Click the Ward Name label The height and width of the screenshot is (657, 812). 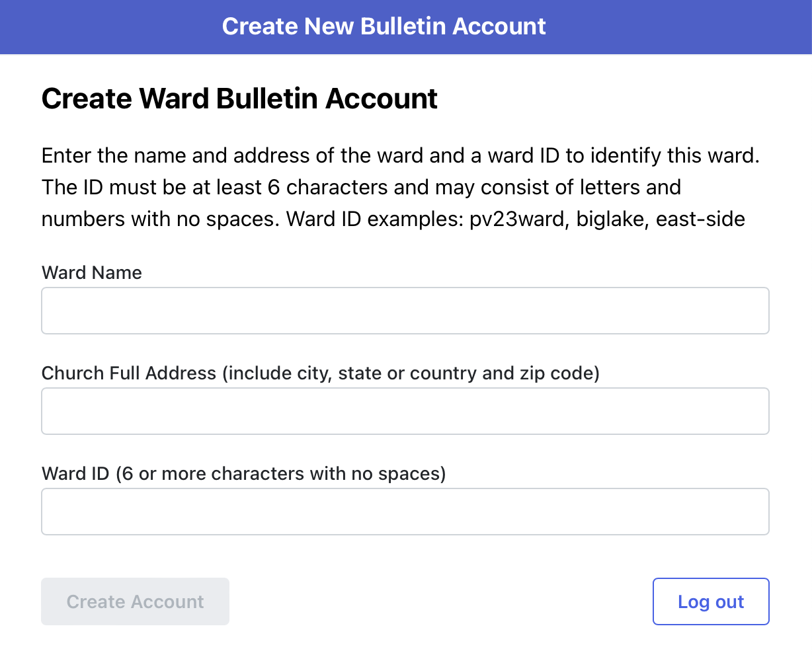click(91, 272)
